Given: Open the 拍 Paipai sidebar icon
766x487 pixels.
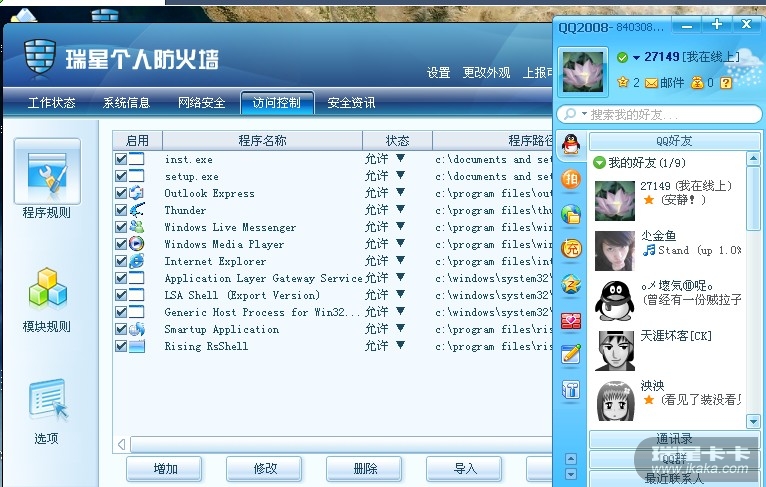Looking at the screenshot, I should click(x=571, y=180).
